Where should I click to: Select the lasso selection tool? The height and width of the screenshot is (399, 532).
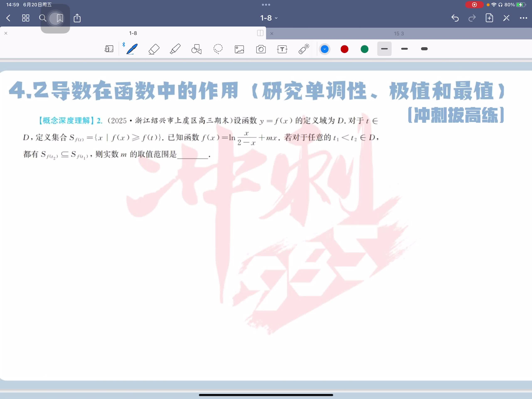(x=218, y=49)
